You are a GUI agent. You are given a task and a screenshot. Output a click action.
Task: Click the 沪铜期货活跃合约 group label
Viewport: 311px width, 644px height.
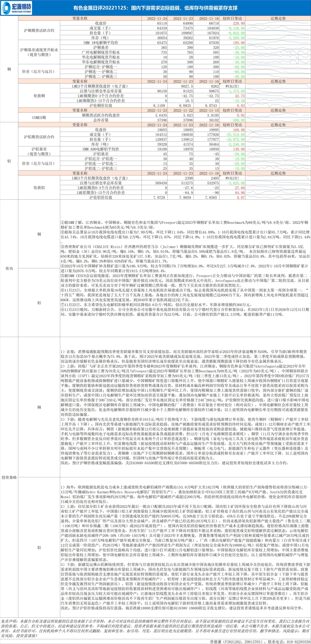[x=39, y=30]
